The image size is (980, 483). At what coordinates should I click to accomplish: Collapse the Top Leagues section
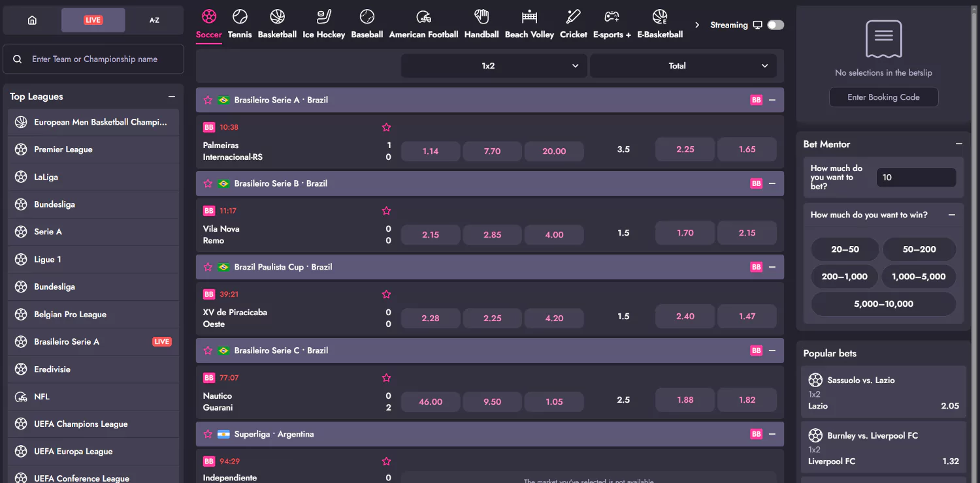tap(172, 97)
